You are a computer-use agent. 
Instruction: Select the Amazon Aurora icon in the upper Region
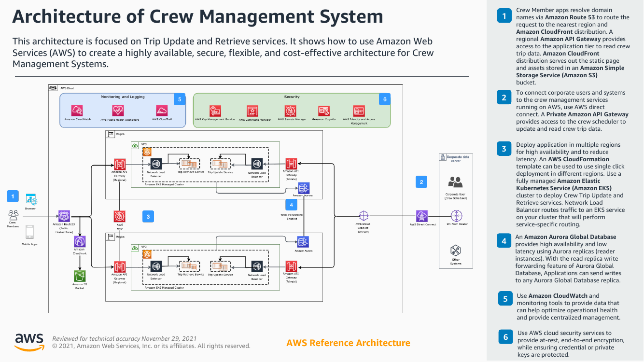[304, 188]
